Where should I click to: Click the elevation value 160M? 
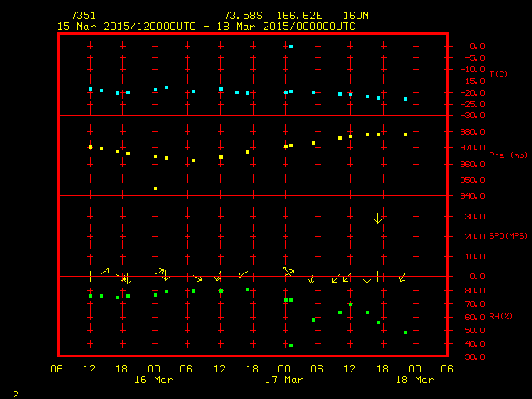[344, 16]
